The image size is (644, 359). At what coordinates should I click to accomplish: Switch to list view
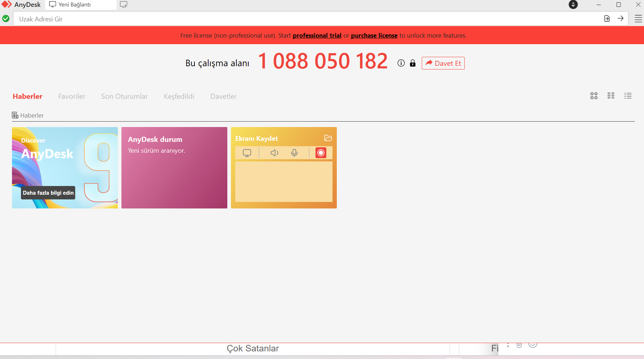point(628,96)
